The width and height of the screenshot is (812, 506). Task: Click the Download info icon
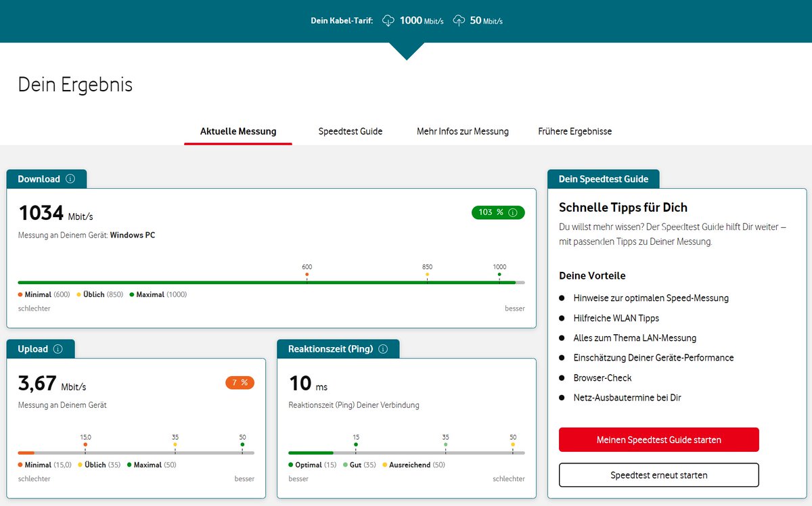pos(71,179)
